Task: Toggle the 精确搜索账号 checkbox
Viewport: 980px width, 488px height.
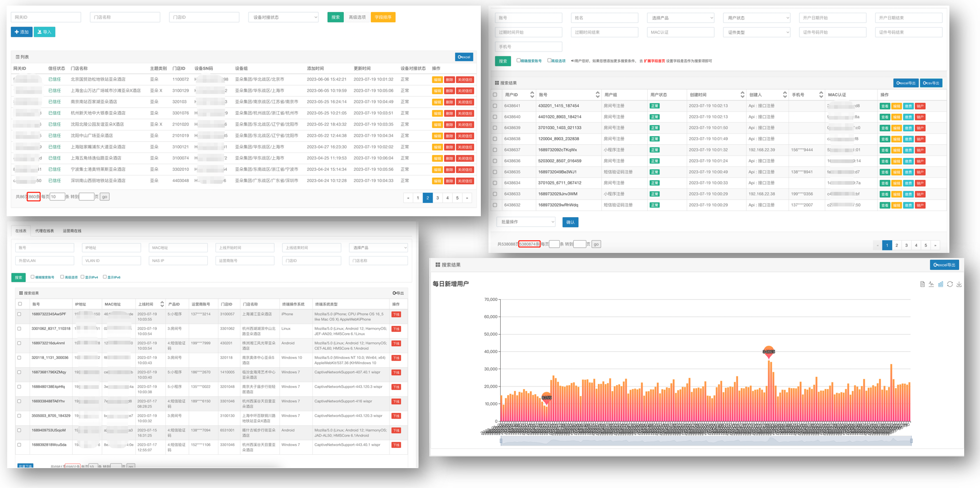Action: pos(519,60)
